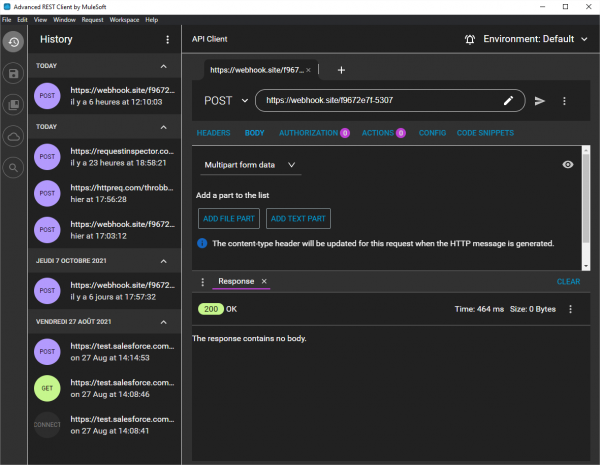This screenshot has height=465, width=600.
Task: Click the send request arrow icon
Action: [x=540, y=101]
